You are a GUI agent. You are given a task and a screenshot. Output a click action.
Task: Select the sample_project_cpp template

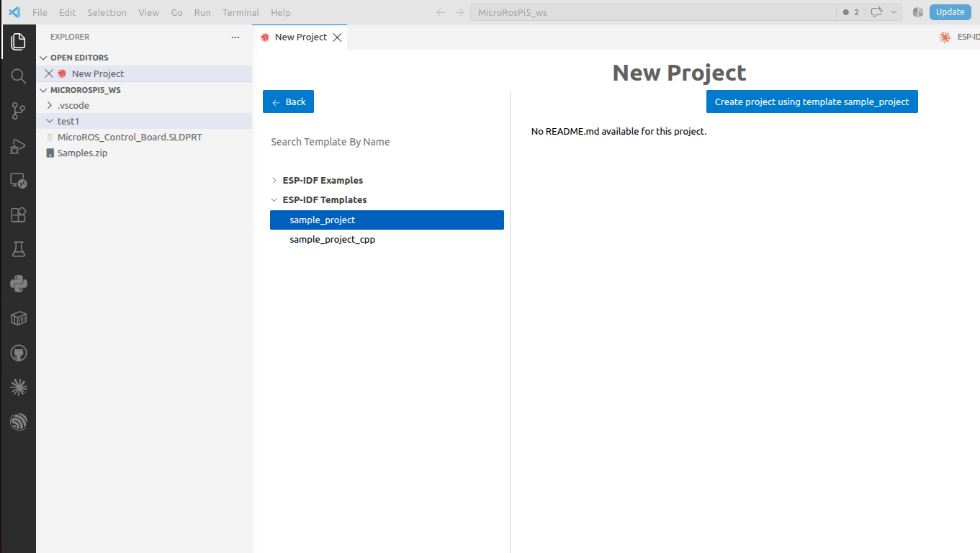387,239
